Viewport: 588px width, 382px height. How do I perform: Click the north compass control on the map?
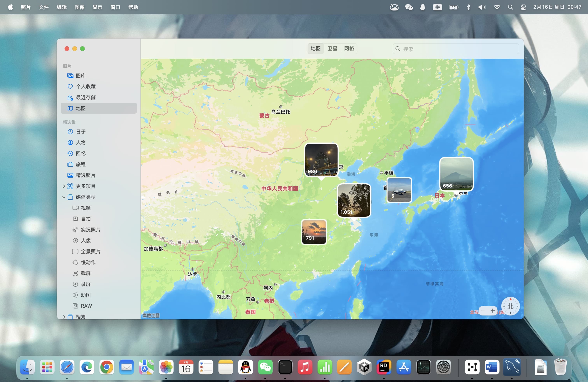pyautogui.click(x=510, y=306)
